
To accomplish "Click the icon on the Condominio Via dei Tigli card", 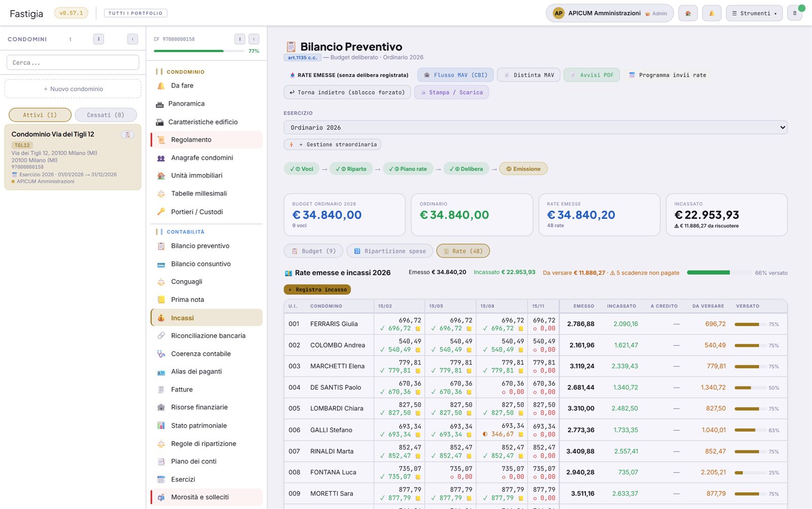I will click(127, 134).
